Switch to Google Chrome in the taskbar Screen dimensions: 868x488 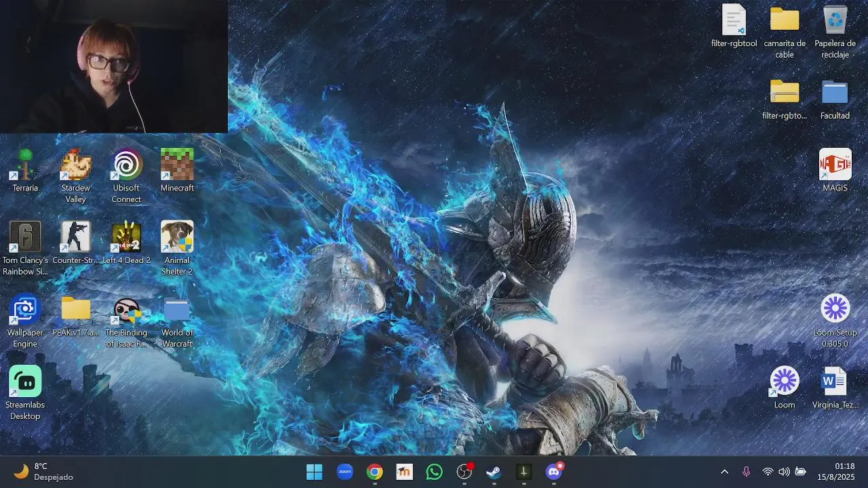click(x=374, y=472)
